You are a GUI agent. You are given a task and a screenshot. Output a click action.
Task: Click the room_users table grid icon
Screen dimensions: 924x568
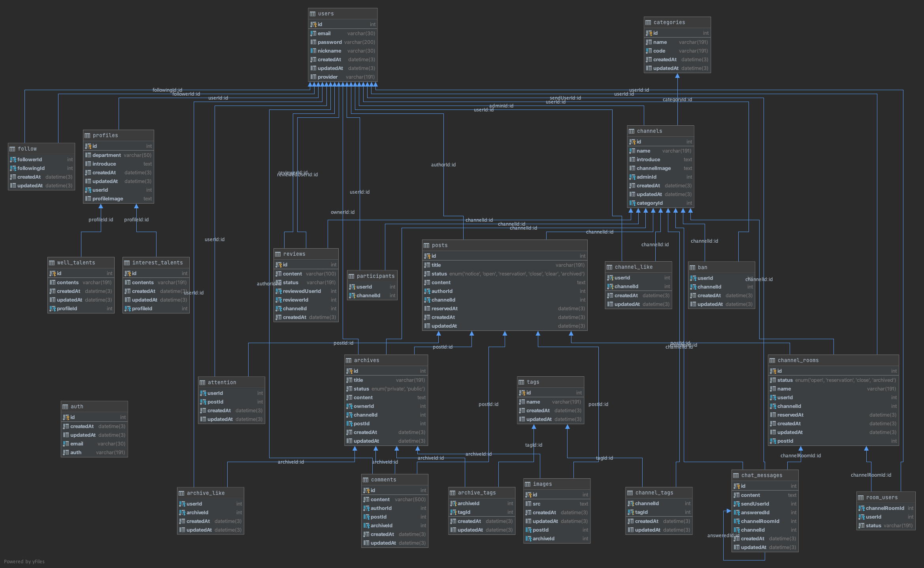[x=861, y=498]
